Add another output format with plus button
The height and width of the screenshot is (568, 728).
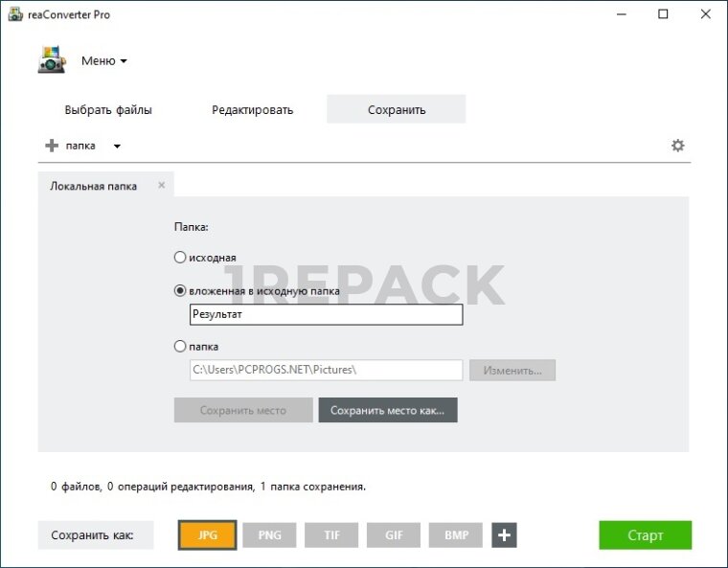click(x=504, y=535)
